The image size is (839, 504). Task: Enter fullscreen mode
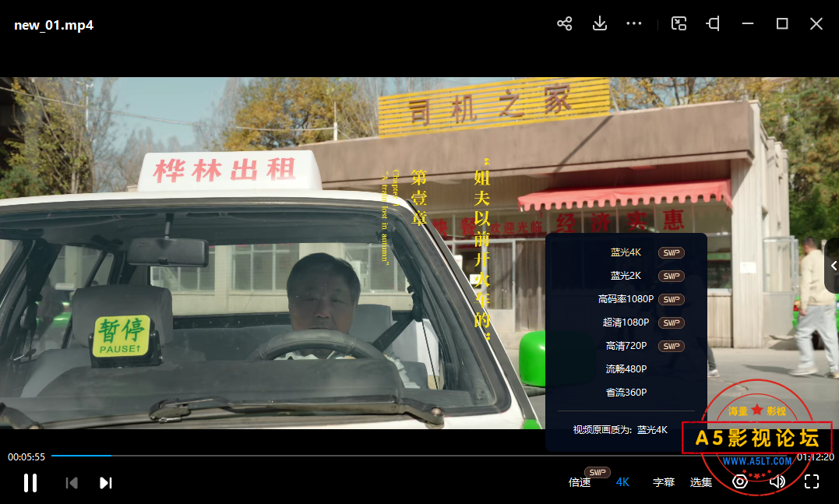point(812,481)
